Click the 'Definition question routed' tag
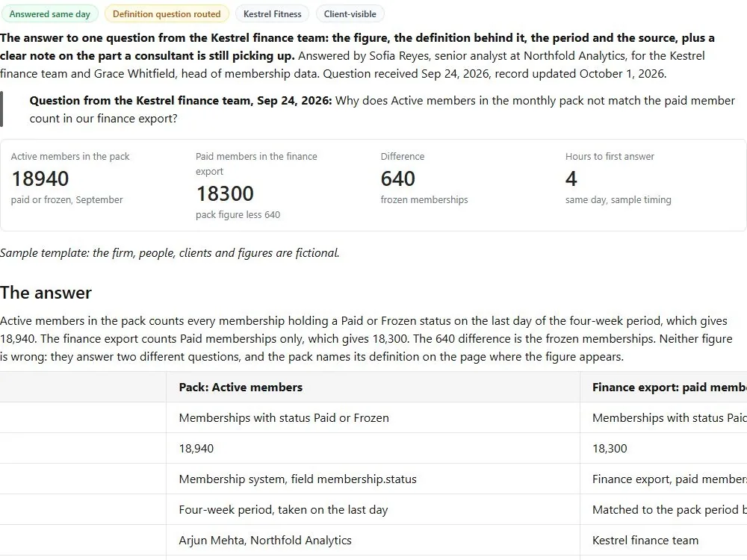 click(167, 13)
